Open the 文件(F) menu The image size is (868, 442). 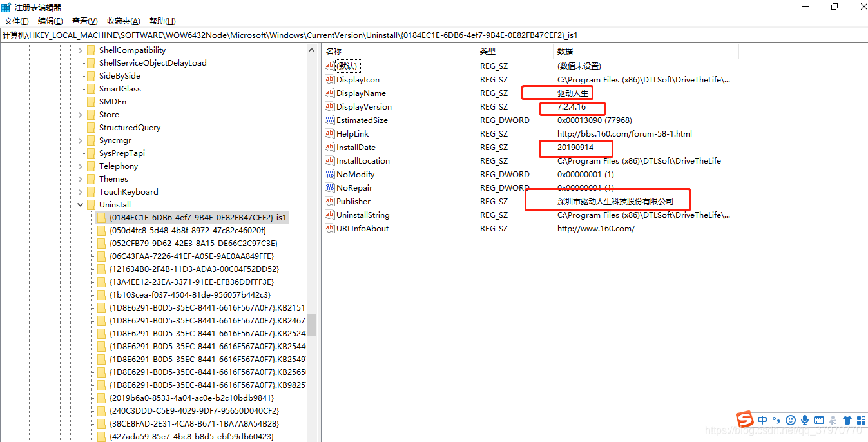point(16,21)
